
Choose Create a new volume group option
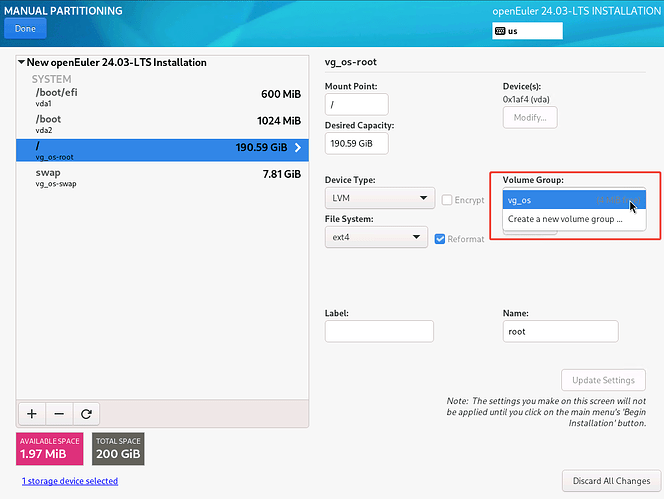[x=565, y=219]
